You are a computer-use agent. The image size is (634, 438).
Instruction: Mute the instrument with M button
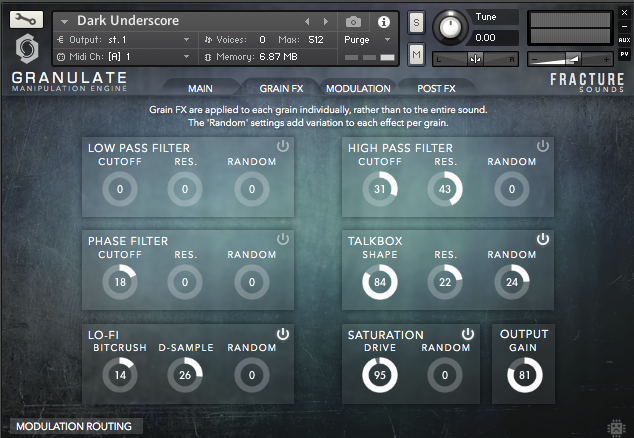pyautogui.click(x=416, y=54)
